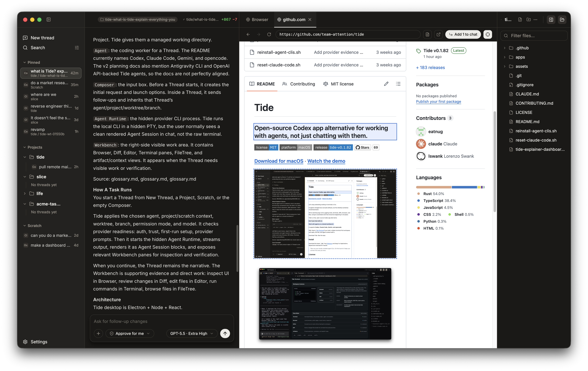Expand the life project folder
Image resolution: width=588 pixels, height=371 pixels.
(25, 194)
